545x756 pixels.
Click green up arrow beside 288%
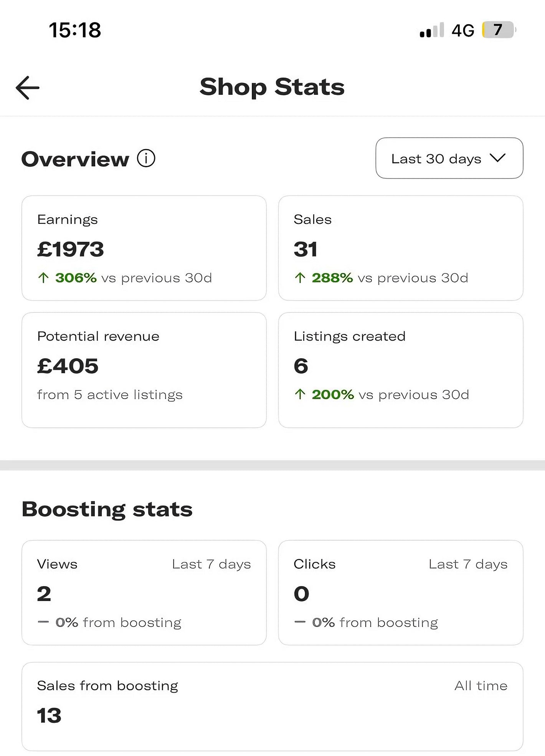tap(300, 278)
